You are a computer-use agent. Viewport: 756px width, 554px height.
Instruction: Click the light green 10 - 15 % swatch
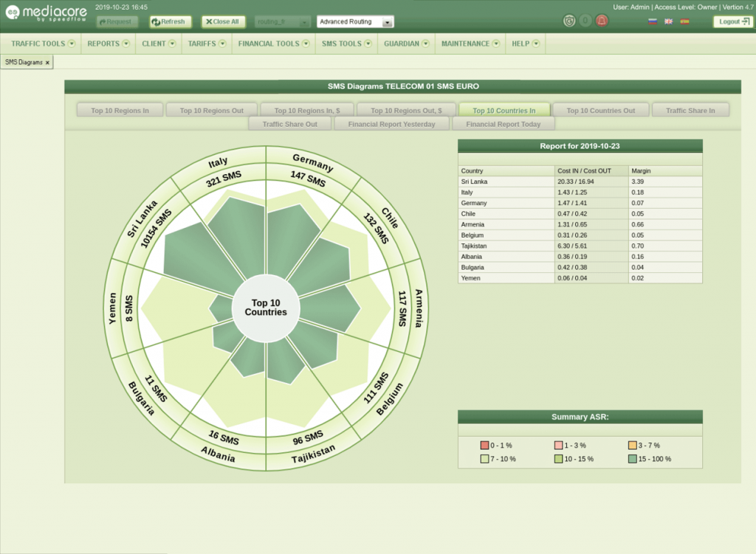click(559, 459)
